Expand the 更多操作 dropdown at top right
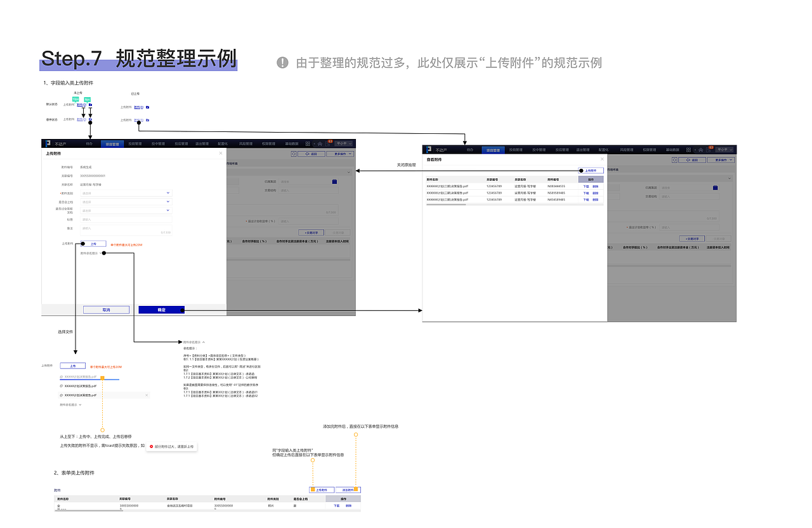The image size is (812, 528). tap(339, 152)
